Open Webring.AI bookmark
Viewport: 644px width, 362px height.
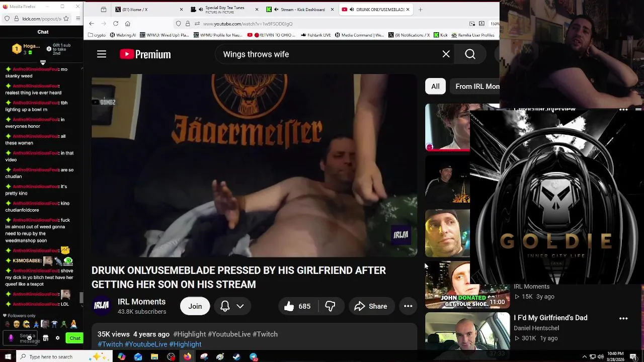click(x=123, y=35)
